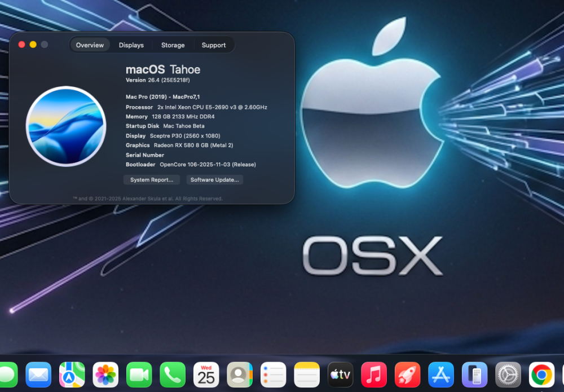Open Messages at the Dock's left edge
Viewport: 564px width, 392px height.
(x=8, y=375)
